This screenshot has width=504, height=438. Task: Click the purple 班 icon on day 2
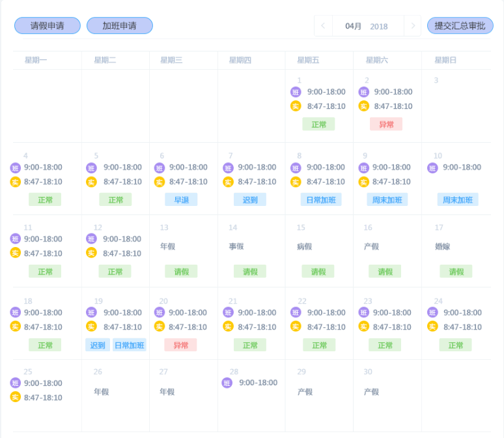(363, 92)
